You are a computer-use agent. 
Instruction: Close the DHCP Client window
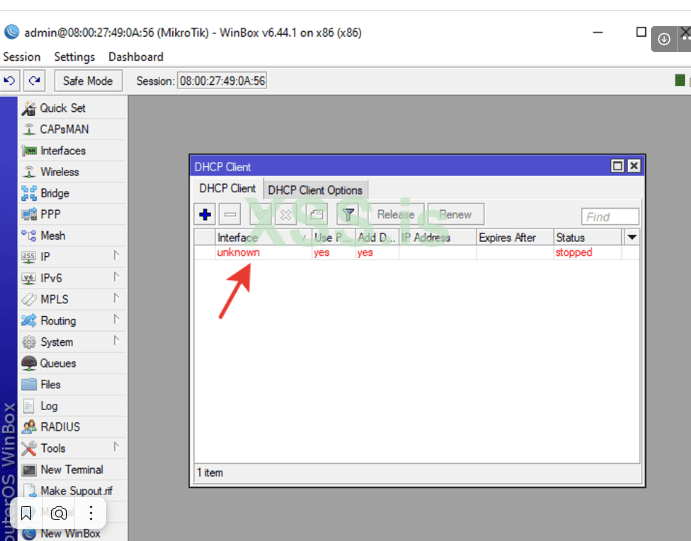pyautogui.click(x=634, y=166)
